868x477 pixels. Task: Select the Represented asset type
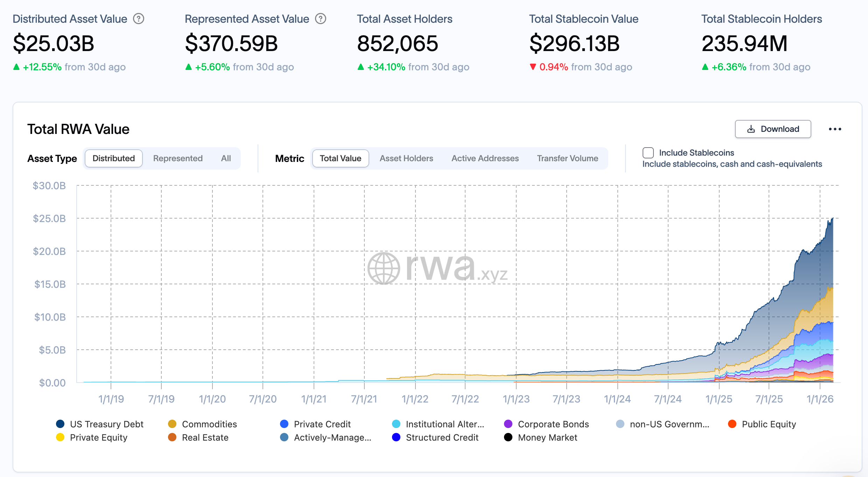point(178,158)
